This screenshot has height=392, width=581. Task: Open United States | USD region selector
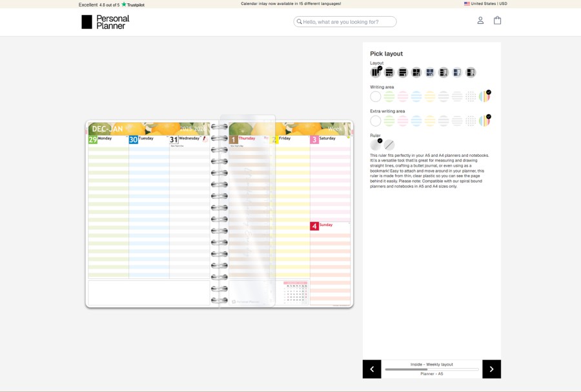coord(485,4)
